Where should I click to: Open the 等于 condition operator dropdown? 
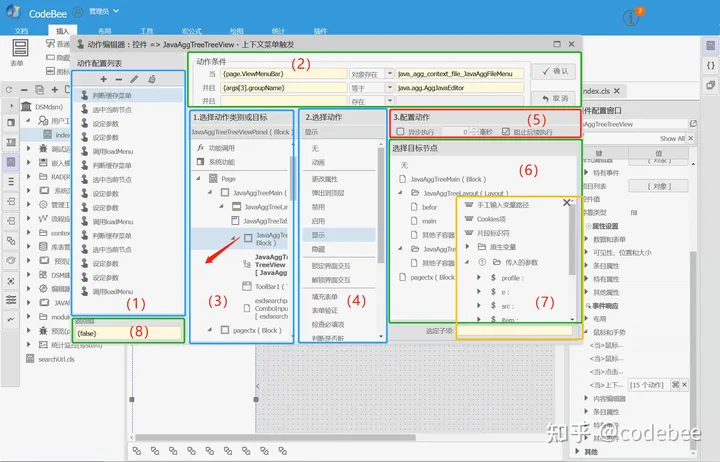(389, 88)
